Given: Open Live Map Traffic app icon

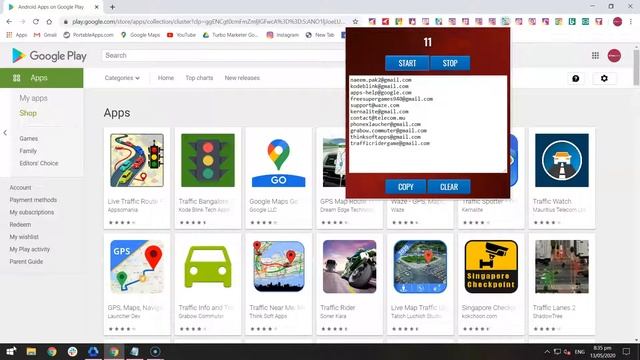Looking at the screenshot, I should [420, 267].
